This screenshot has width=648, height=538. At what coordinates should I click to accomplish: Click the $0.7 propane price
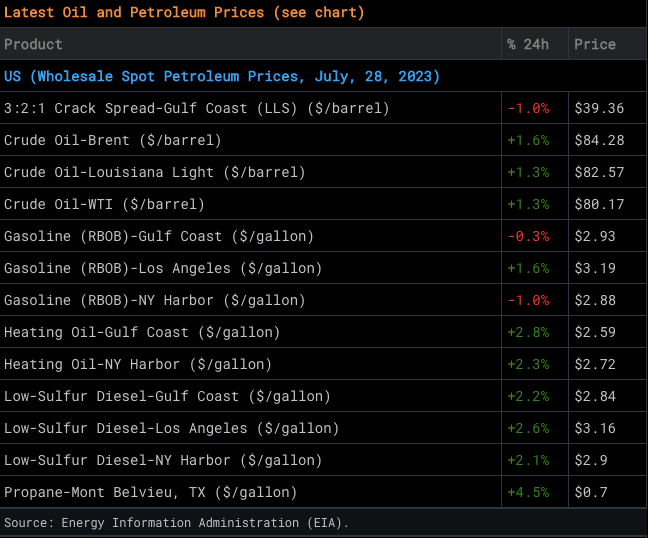pos(591,493)
